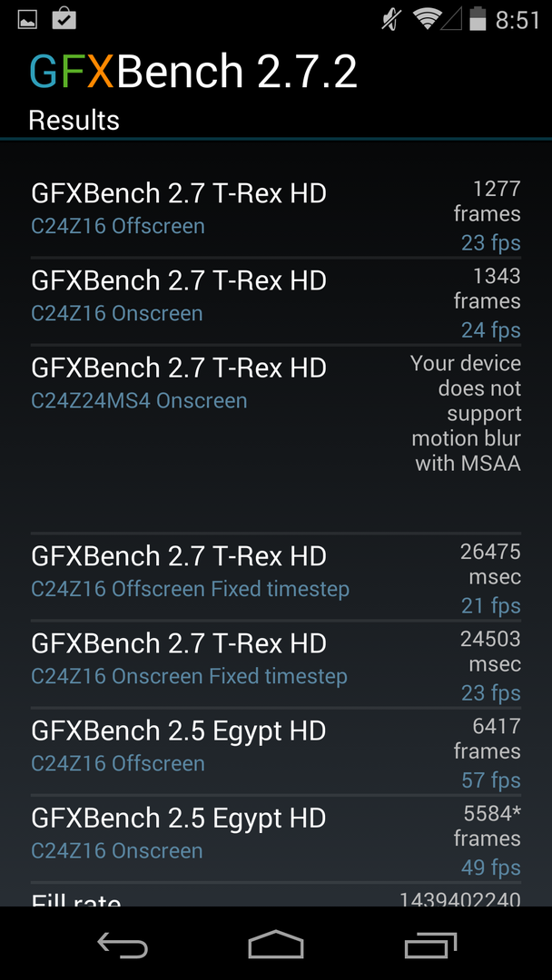Image resolution: width=552 pixels, height=980 pixels.
Task: Tap the motion blur MSAA unsupported message
Action: (x=466, y=413)
